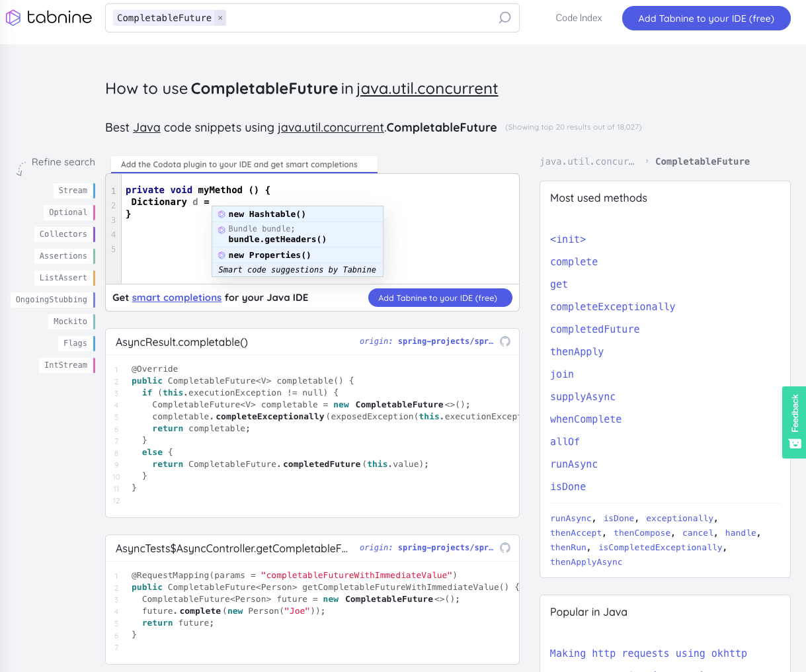Click the Tabnine logo
Viewport: 806px width, 672px height.
pos(49,18)
